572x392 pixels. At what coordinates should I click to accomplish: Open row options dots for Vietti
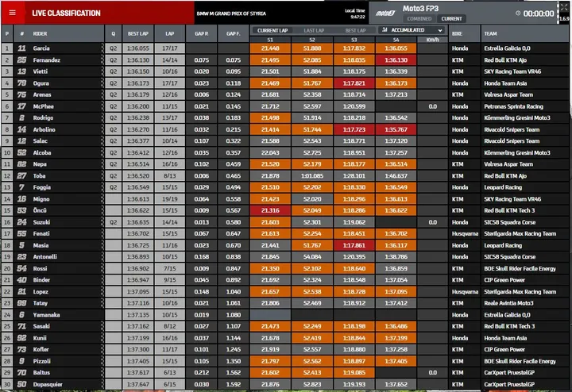tap(102, 71)
